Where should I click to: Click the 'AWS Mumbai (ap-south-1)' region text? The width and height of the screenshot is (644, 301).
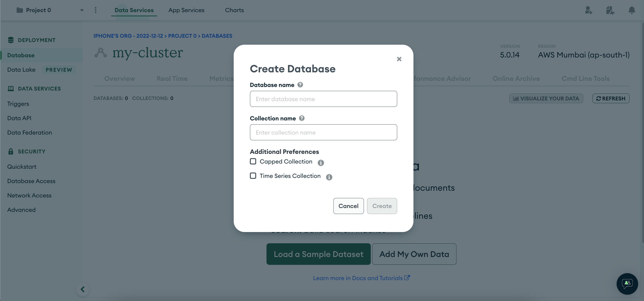click(584, 55)
